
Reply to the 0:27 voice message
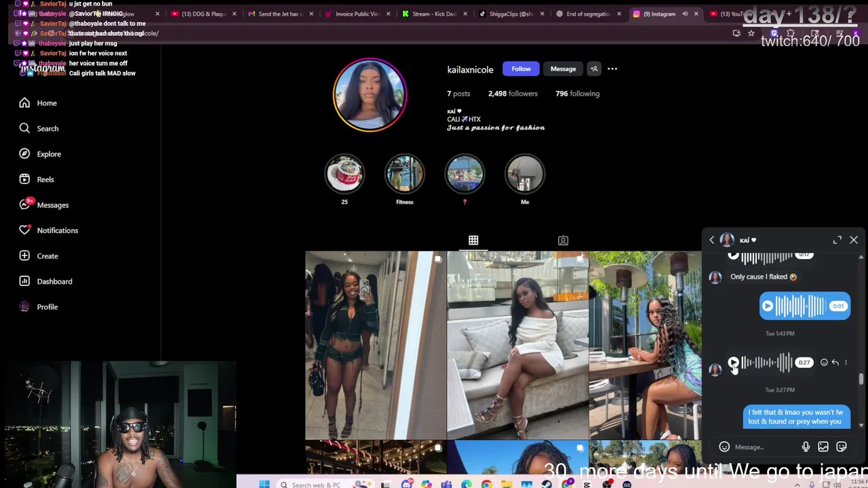pos(835,363)
